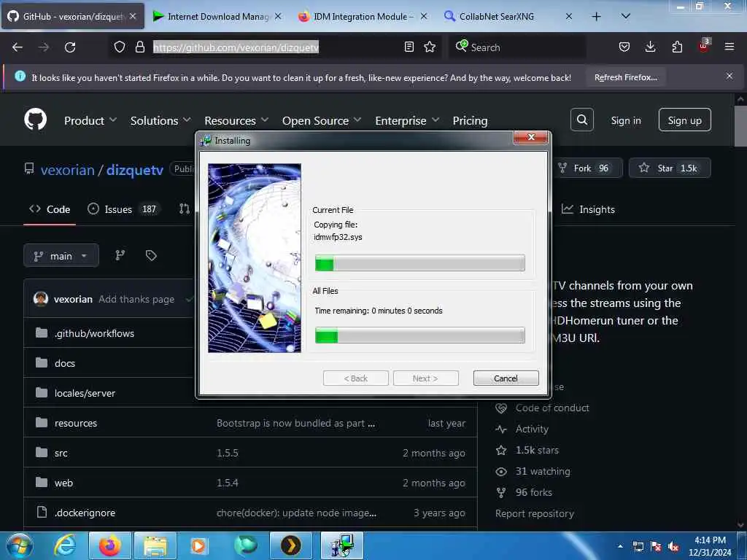Open the media player taskbar icon

click(198, 545)
